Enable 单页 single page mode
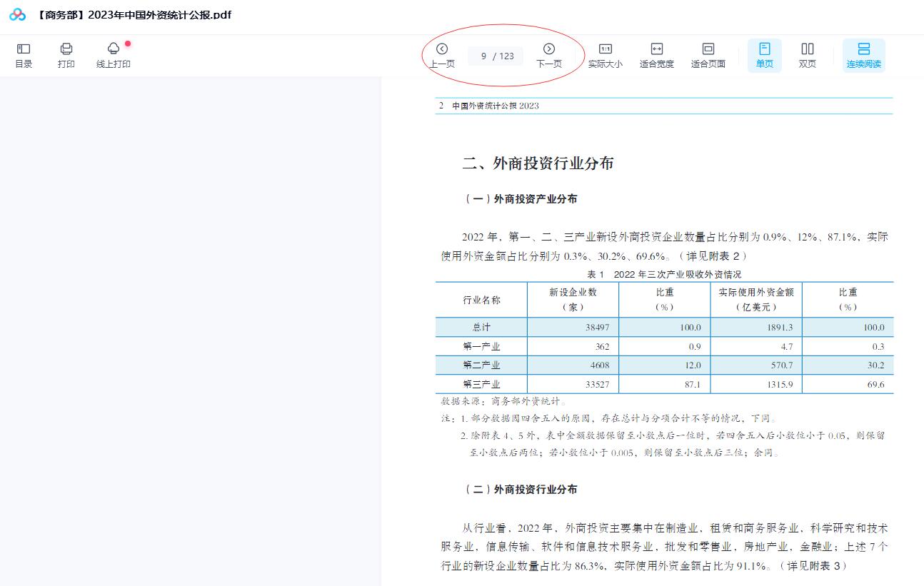Screen dimensions: 924x586 coord(764,55)
